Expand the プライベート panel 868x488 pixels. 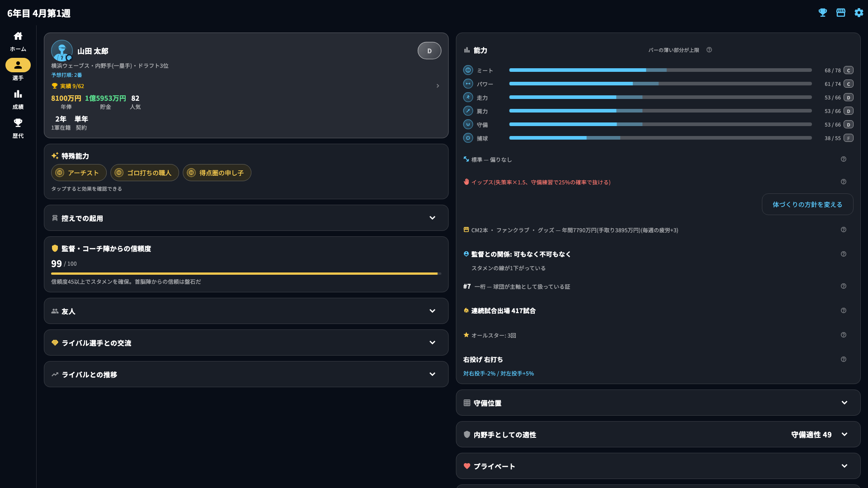point(658,466)
